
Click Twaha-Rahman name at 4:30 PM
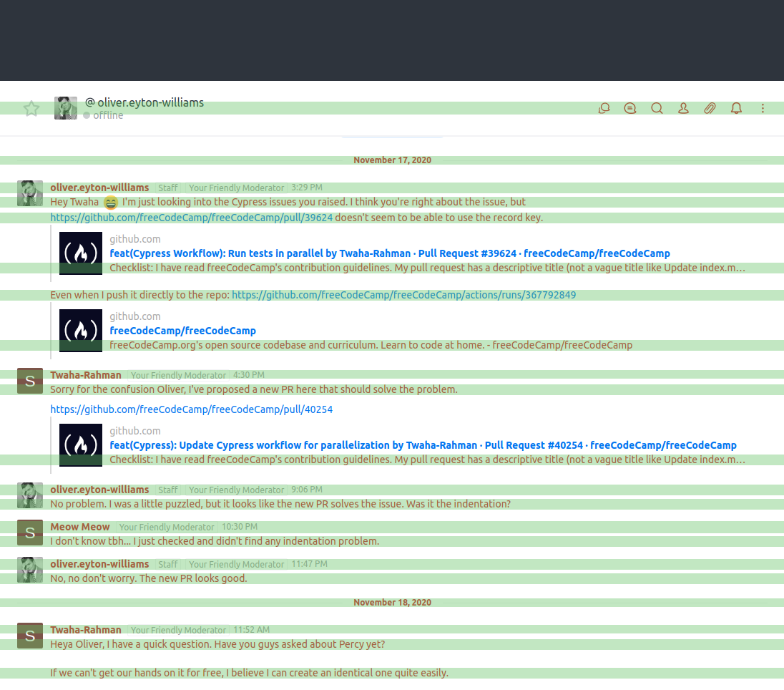[x=86, y=375]
